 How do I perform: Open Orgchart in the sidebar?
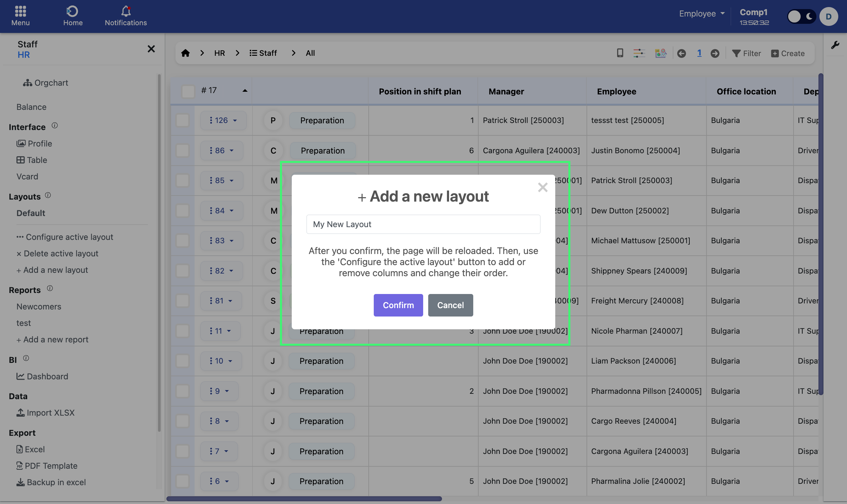coord(45,83)
